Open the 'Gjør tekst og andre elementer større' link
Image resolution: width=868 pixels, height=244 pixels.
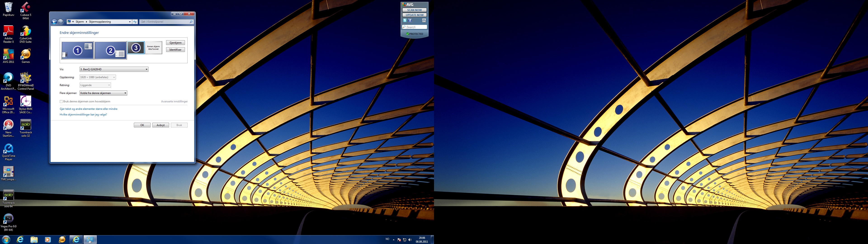[89, 109]
